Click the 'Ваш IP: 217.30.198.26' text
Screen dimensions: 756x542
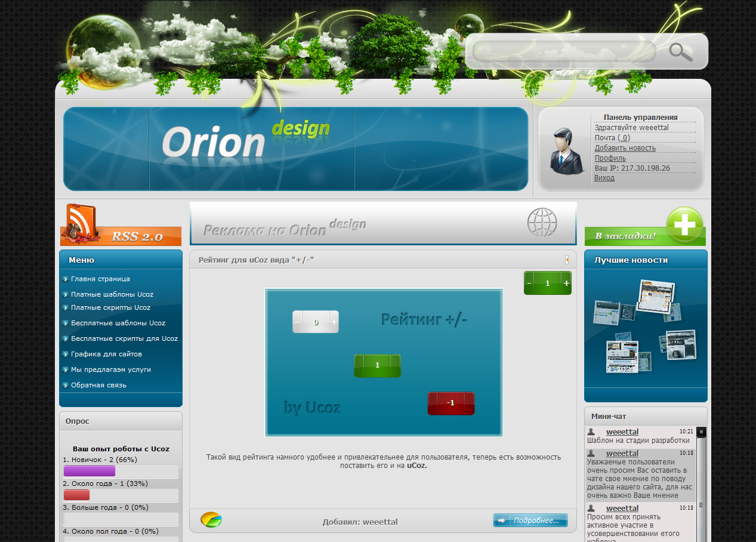632,168
